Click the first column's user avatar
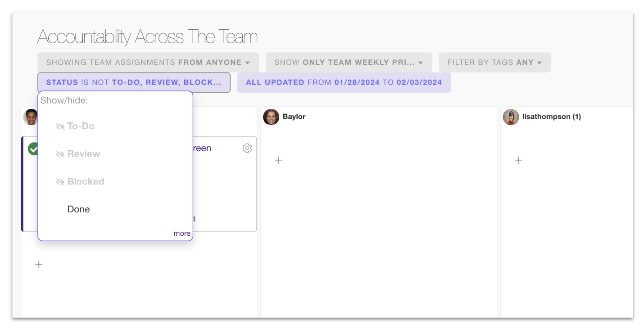The height and width of the screenshot is (332, 644). (31, 117)
